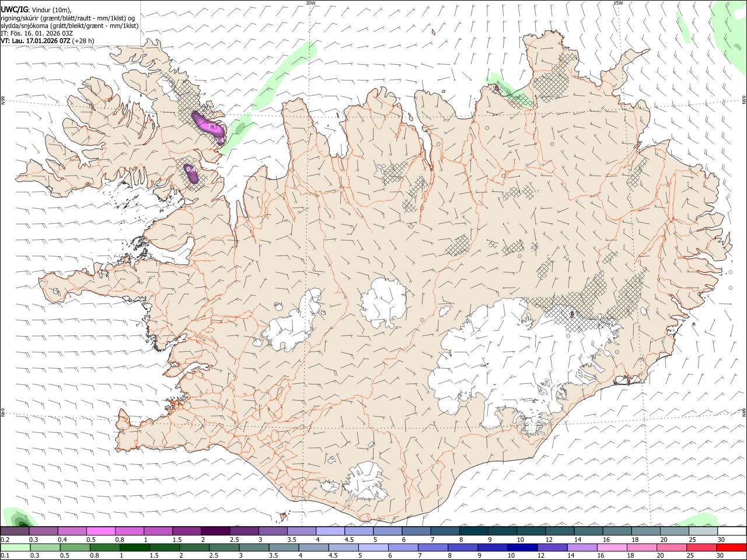Click the 'IT: Fös. 16. 01. 2026 03Z' line
Viewport: 747px width, 560px height.
36,33
